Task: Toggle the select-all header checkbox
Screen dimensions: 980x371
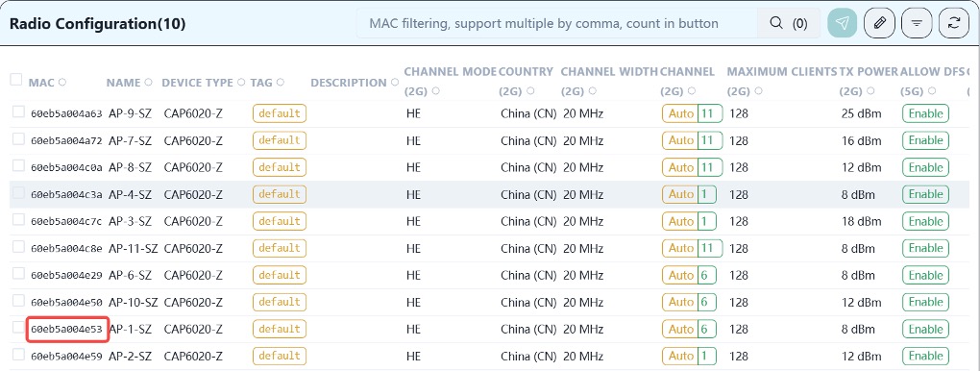Action: (x=17, y=80)
